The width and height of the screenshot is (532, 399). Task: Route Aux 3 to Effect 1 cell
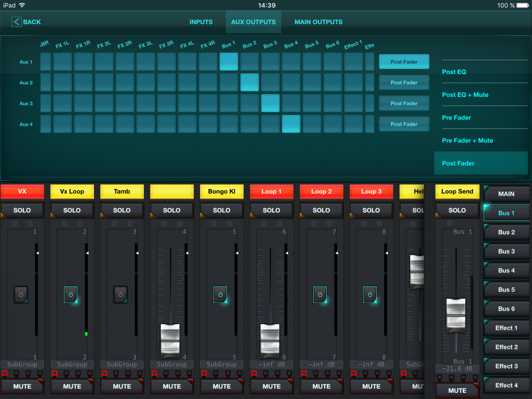(x=354, y=103)
